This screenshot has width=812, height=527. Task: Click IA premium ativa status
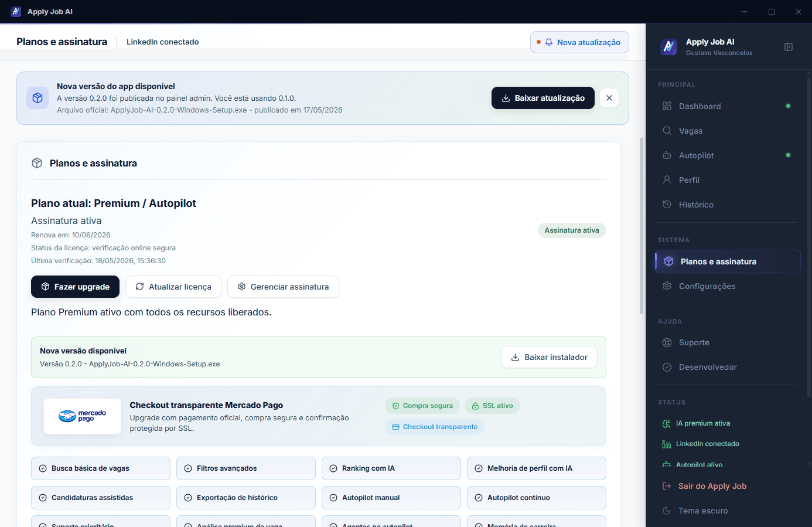click(703, 423)
